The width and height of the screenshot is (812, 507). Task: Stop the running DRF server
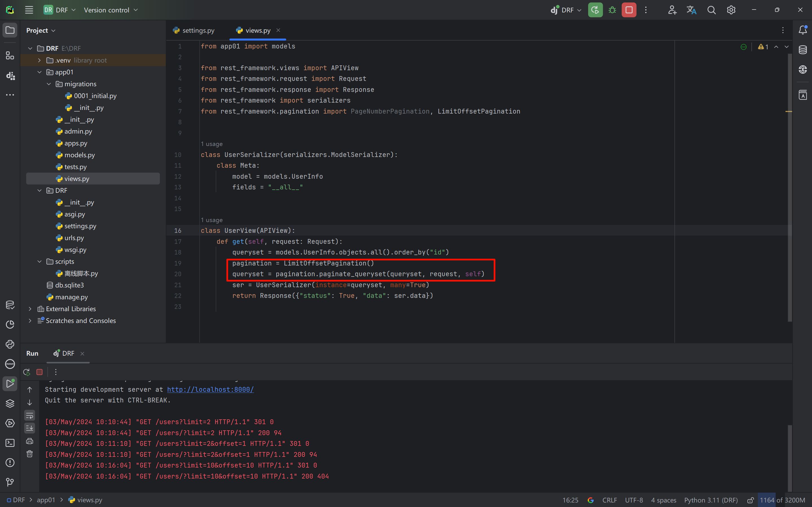[629, 10]
